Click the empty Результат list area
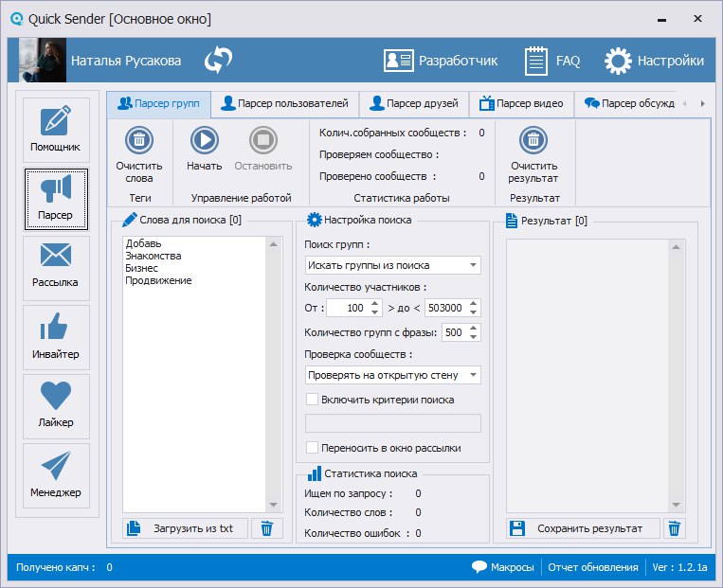Screen dimensions: 723x588 [587, 376]
